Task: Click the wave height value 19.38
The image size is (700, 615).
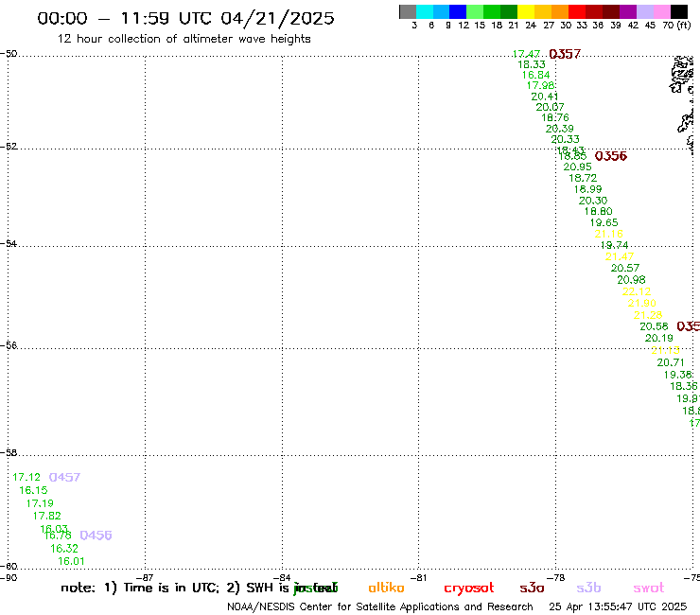Action: click(678, 375)
